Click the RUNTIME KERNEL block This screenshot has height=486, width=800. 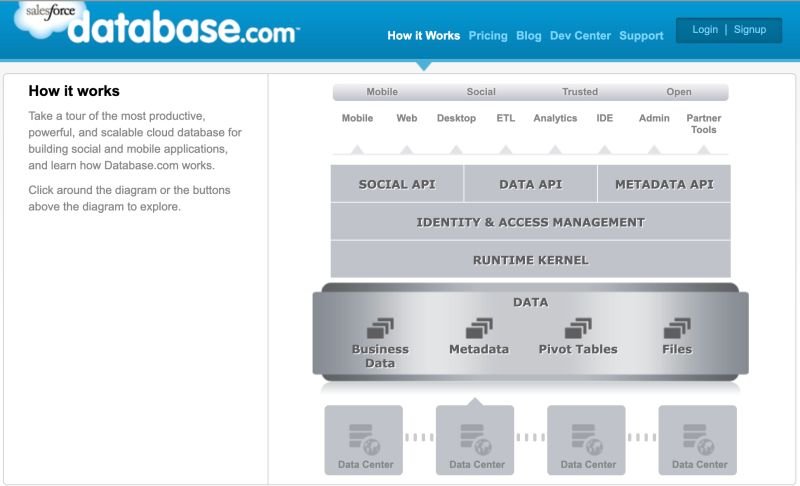(531, 260)
